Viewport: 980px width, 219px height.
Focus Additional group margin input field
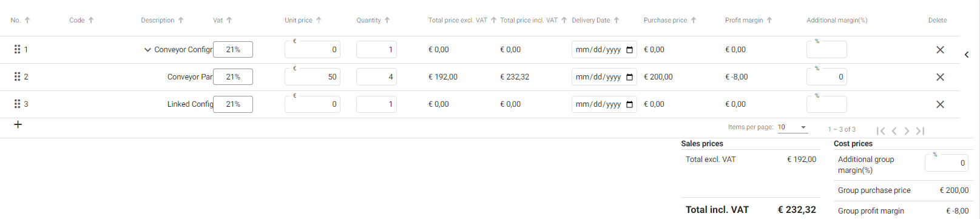[x=946, y=163]
